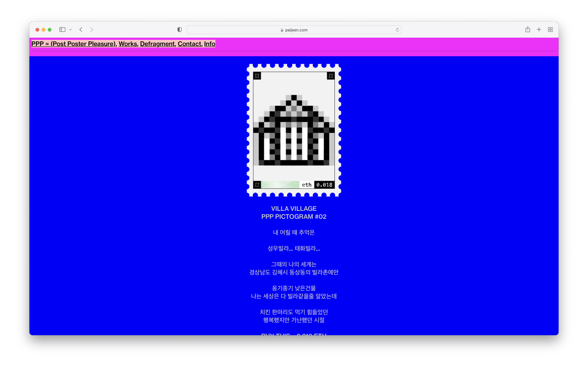Reload the page with refresh icon
Screen dimensions: 588x368
click(397, 30)
